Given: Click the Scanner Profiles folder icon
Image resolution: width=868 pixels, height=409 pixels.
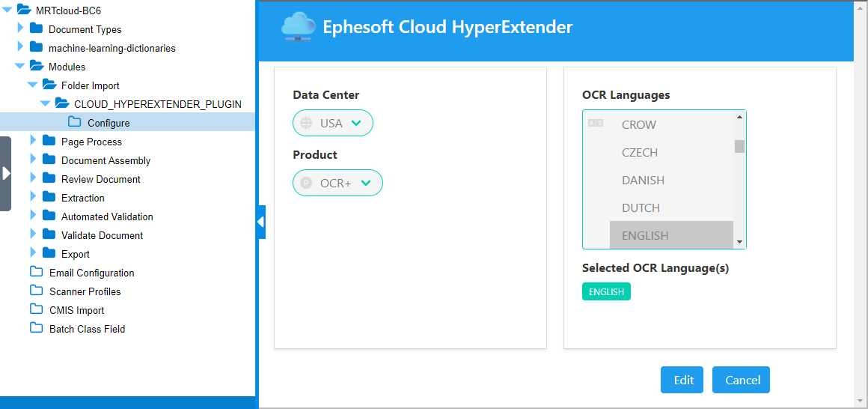Looking at the screenshot, I should pos(37,291).
